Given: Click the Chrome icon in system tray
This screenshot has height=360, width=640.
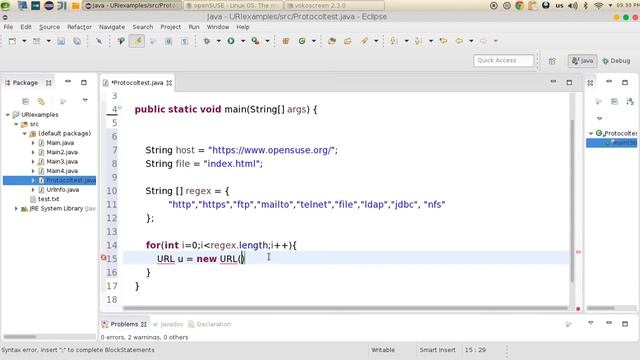Looking at the screenshot, I should click(x=520, y=6).
